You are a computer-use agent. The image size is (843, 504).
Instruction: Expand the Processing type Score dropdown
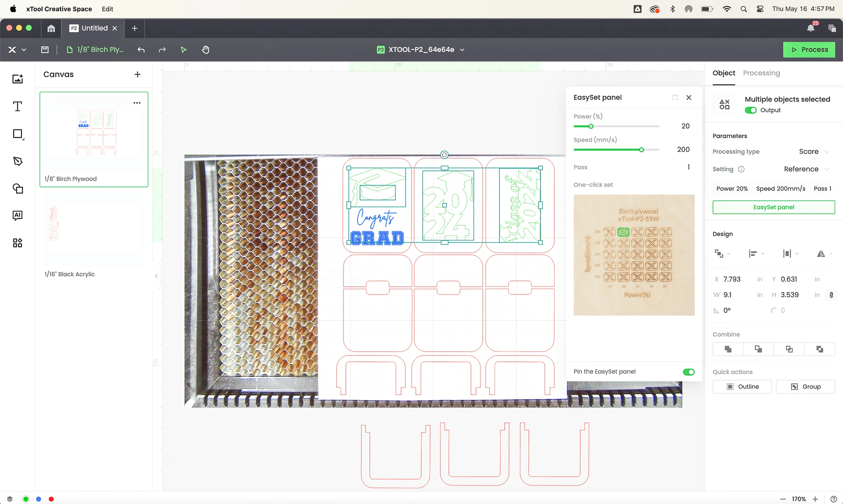point(814,152)
